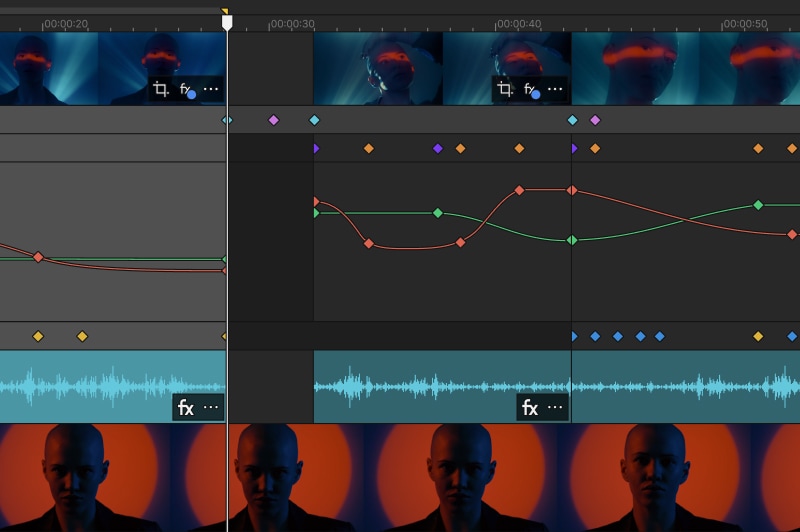Select the green curve keyframe near 00:00:50
This screenshot has width=800, height=532.
[758, 205]
